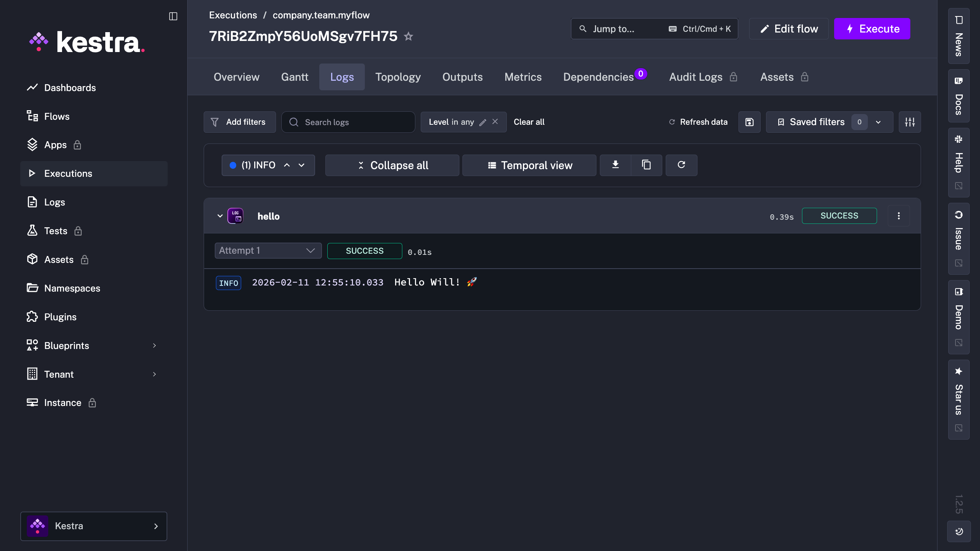Download the logs with the download icon

click(615, 165)
